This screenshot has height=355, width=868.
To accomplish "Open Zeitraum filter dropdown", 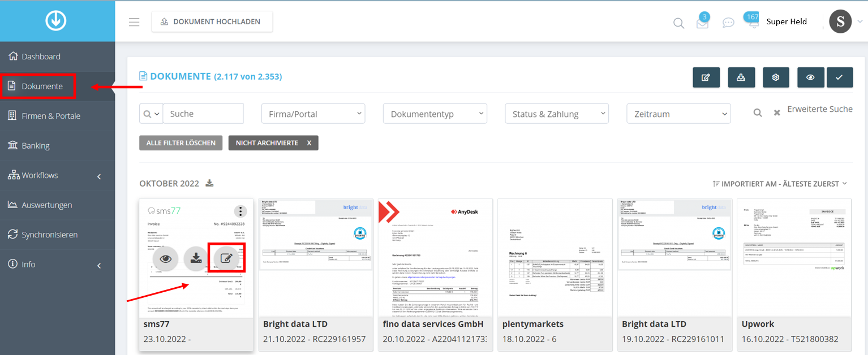I will tap(678, 114).
